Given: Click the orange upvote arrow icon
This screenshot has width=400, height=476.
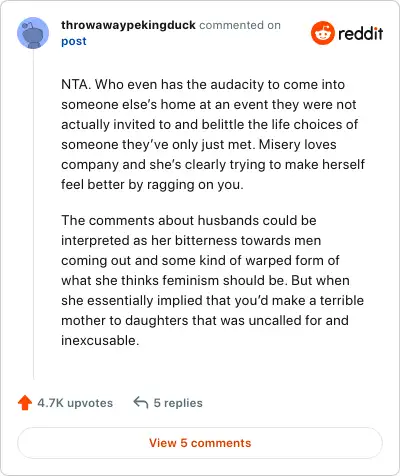Looking at the screenshot, I should point(25,403).
